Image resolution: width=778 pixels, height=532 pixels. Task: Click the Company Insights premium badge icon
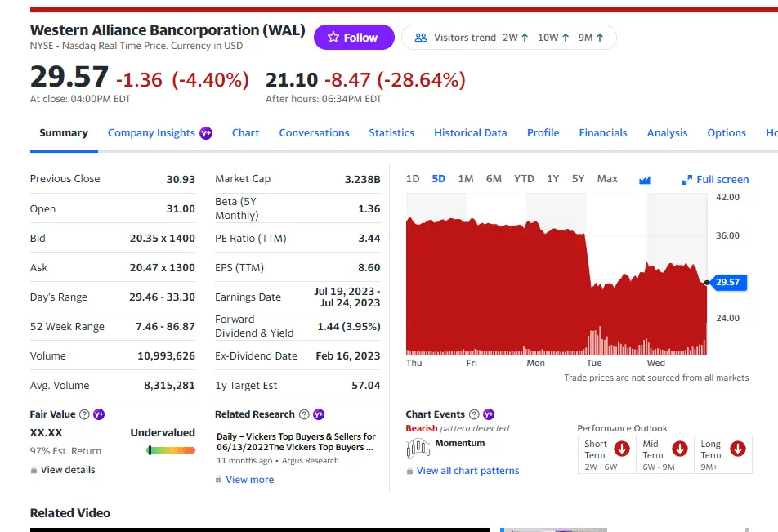[x=206, y=133]
